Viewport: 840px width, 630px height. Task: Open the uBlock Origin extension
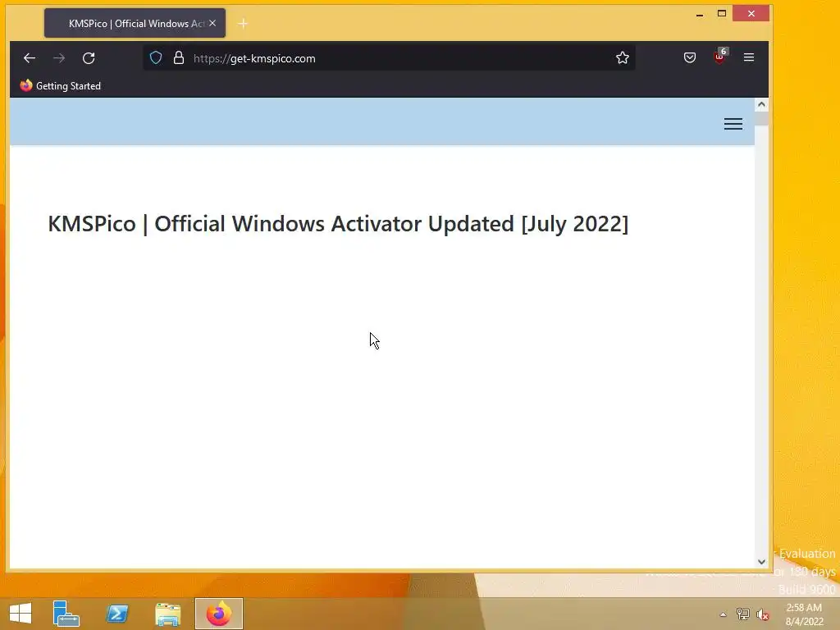coord(719,57)
